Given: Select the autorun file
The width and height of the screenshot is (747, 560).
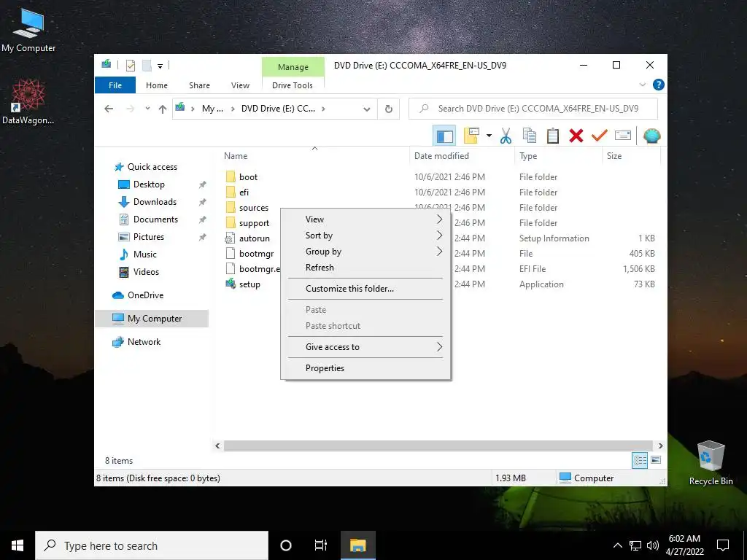Looking at the screenshot, I should pyautogui.click(x=254, y=238).
